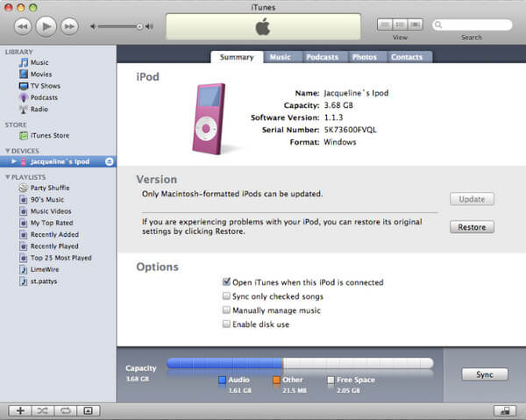
Task: Click the Sync button
Action: [485, 374]
